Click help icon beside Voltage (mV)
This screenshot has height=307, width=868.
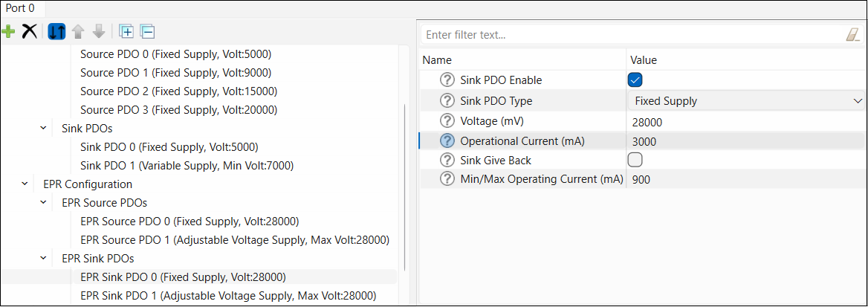coord(447,120)
